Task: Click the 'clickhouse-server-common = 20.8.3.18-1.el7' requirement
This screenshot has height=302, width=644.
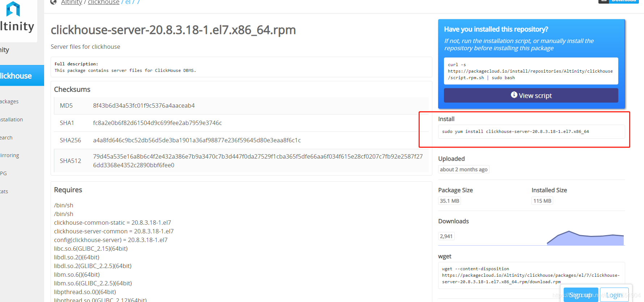Action: tap(114, 231)
